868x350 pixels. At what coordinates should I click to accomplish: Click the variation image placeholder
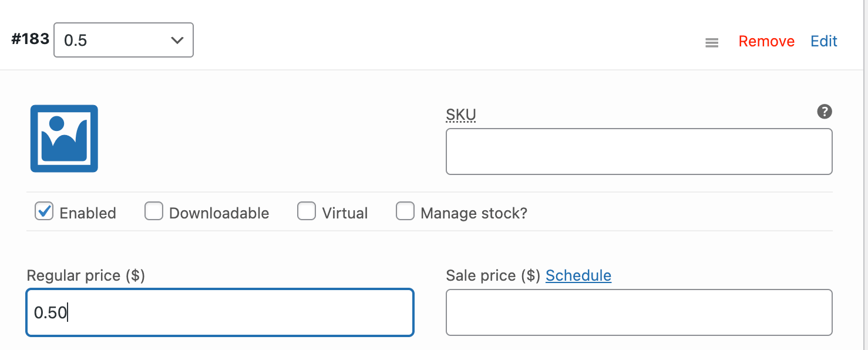[64, 139]
